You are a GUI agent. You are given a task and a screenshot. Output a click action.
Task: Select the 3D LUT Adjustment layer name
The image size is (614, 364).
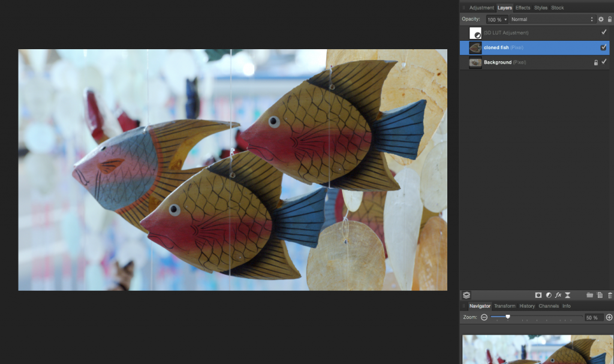(x=506, y=33)
